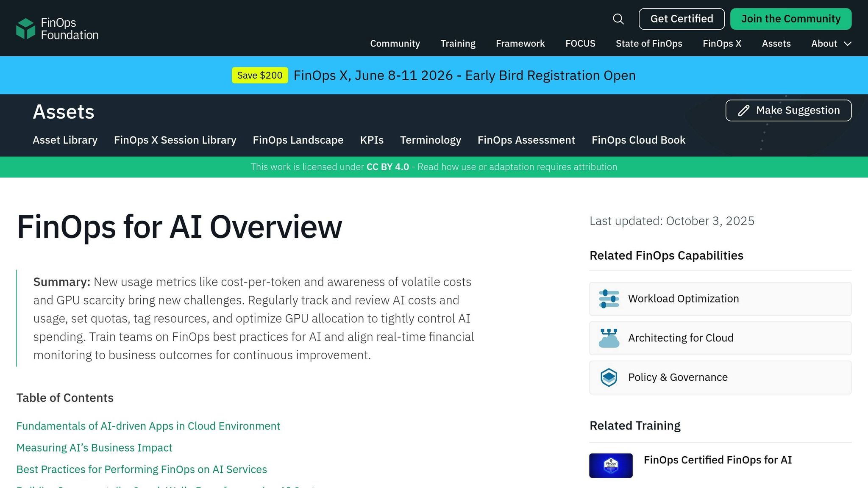Screen dimensions: 868x488
Task: Click the Workload Optimization sliders icon
Action: 609,299
